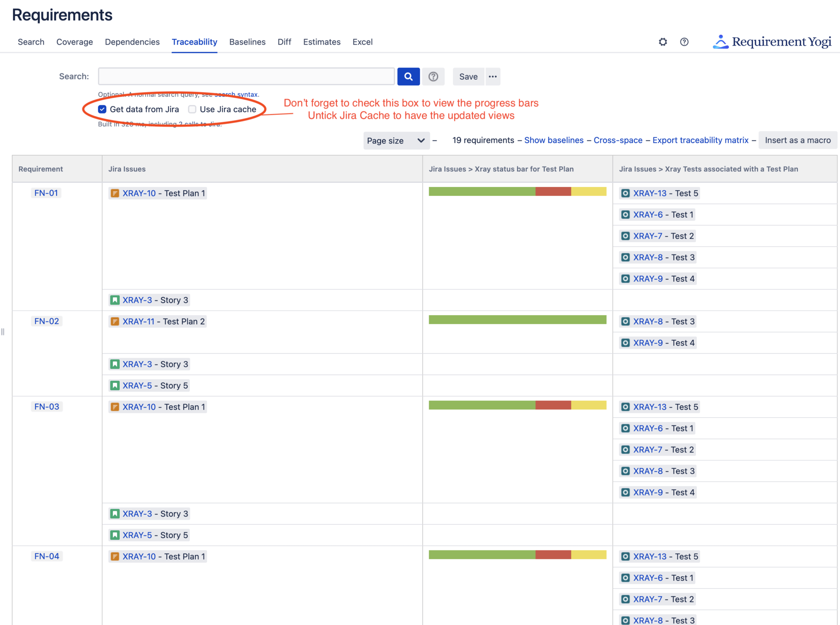Viewport: 840px width, 625px height.
Task: Click inside the Search input field
Action: (x=245, y=76)
